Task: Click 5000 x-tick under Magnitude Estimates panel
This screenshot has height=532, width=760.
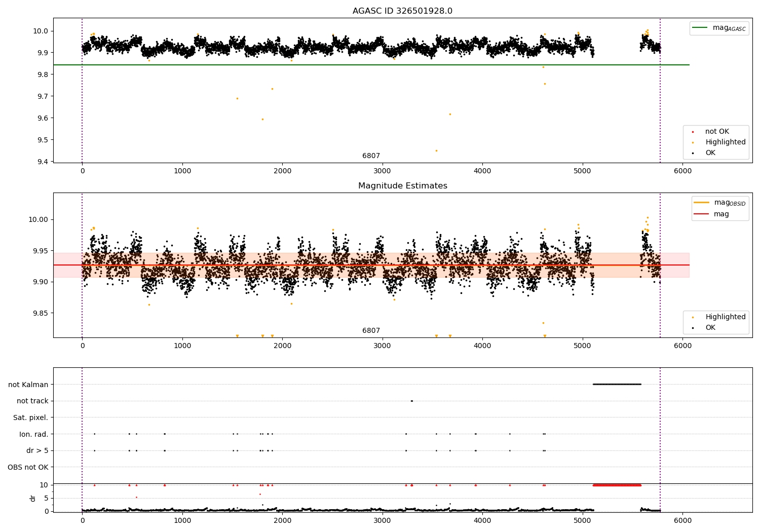Action: tap(582, 346)
